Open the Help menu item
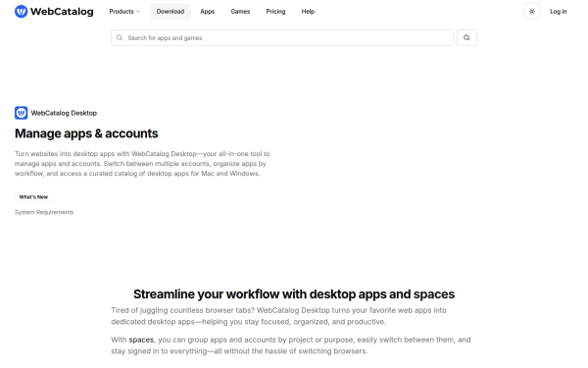This screenshot has height=368, width=588. click(x=308, y=12)
